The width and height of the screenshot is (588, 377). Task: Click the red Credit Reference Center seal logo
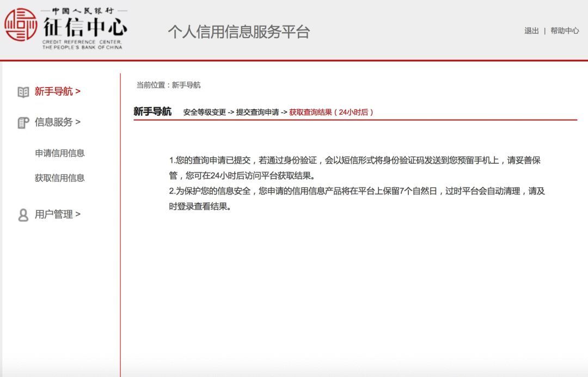pyautogui.click(x=21, y=25)
